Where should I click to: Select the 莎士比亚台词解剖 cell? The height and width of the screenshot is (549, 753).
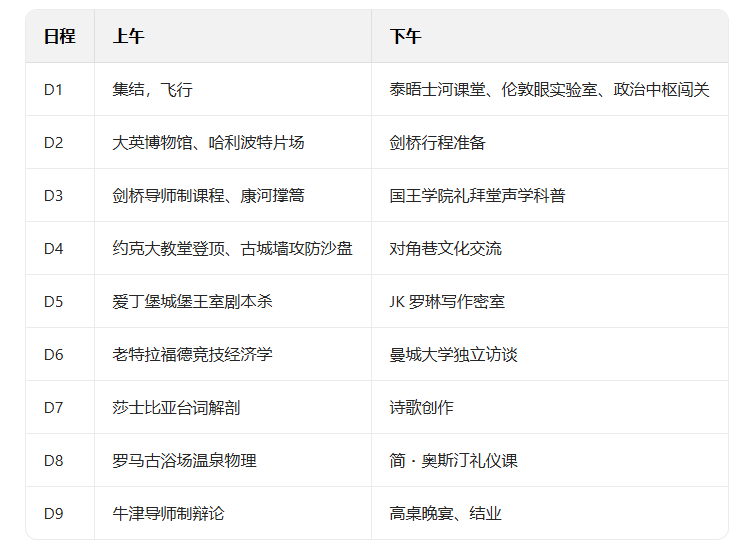(x=176, y=408)
